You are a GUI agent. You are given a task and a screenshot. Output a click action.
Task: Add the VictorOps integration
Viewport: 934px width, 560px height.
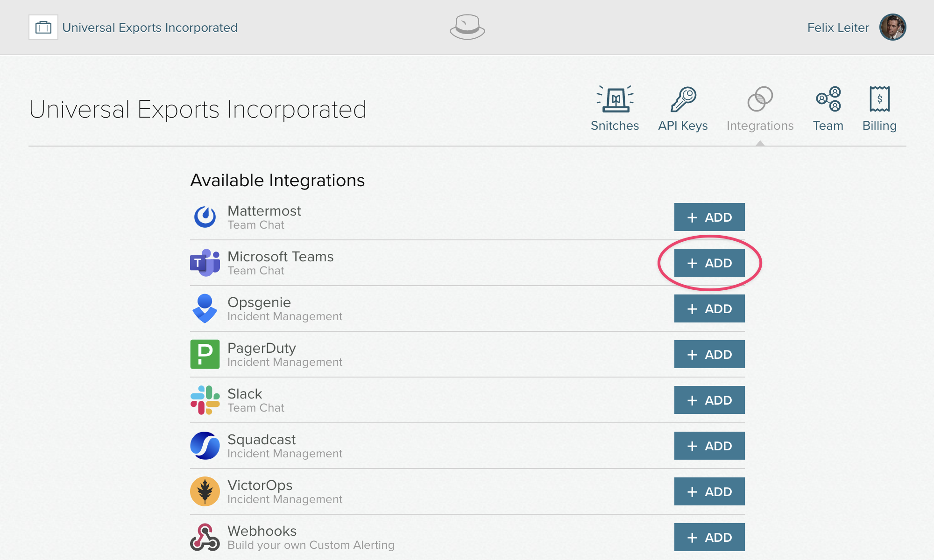tap(709, 491)
